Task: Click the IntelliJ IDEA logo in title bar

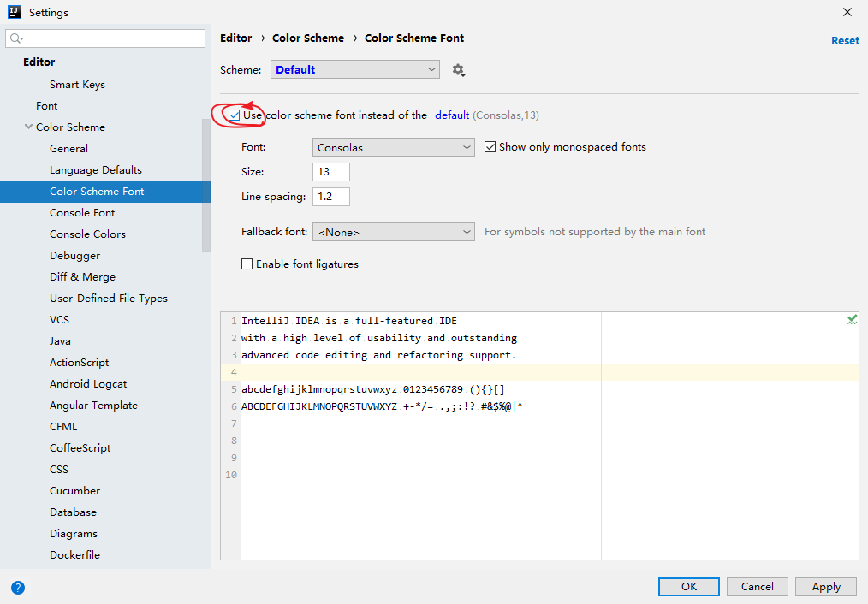Action: coord(15,12)
